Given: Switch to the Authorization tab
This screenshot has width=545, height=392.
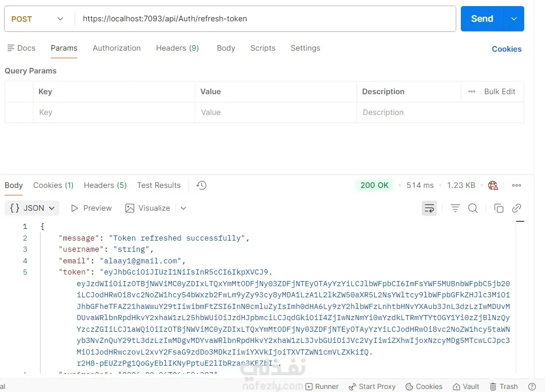Looking at the screenshot, I should click(117, 48).
